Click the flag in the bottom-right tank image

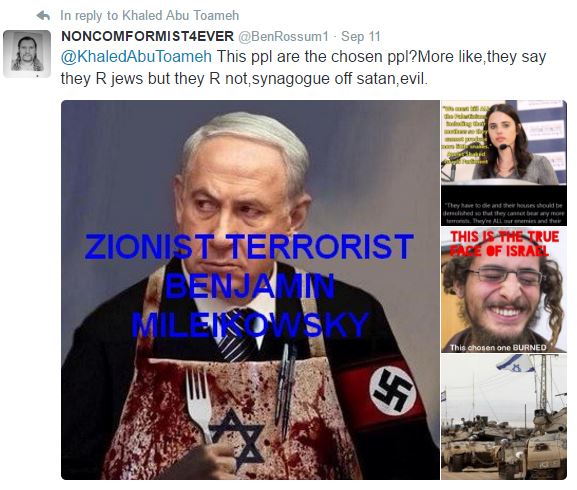coord(515,364)
